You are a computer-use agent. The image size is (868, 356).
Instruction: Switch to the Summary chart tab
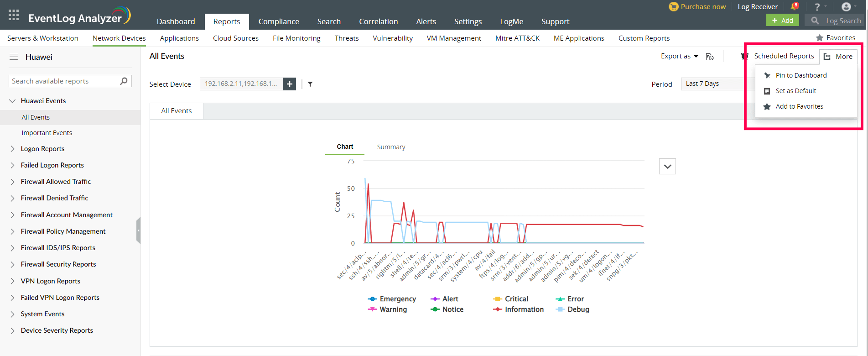point(391,147)
